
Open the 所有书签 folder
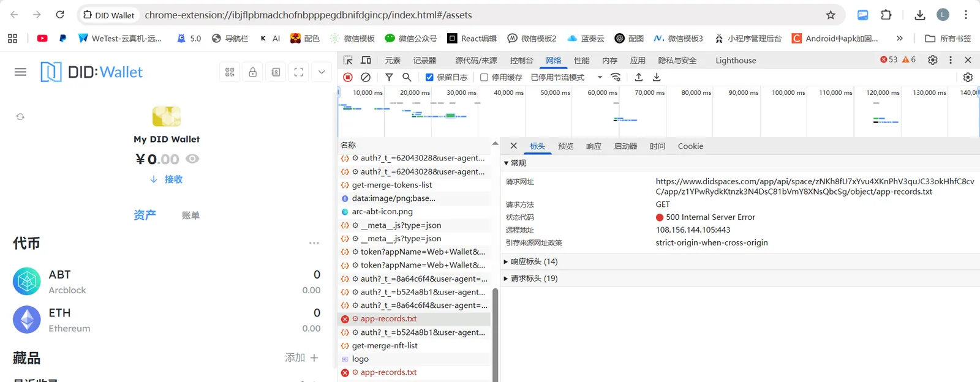(x=948, y=38)
